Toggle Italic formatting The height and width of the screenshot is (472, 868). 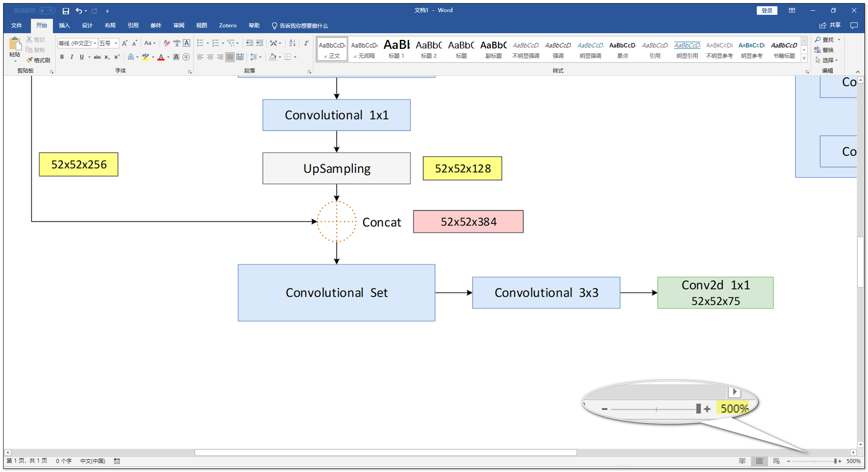[x=72, y=57]
